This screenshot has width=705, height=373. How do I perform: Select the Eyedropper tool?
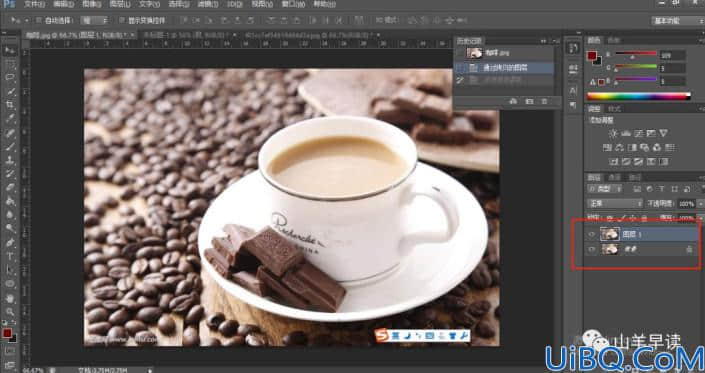point(9,119)
